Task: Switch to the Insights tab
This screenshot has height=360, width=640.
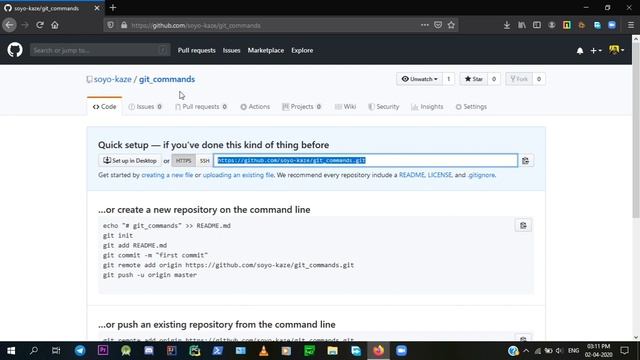Action: pos(427,107)
